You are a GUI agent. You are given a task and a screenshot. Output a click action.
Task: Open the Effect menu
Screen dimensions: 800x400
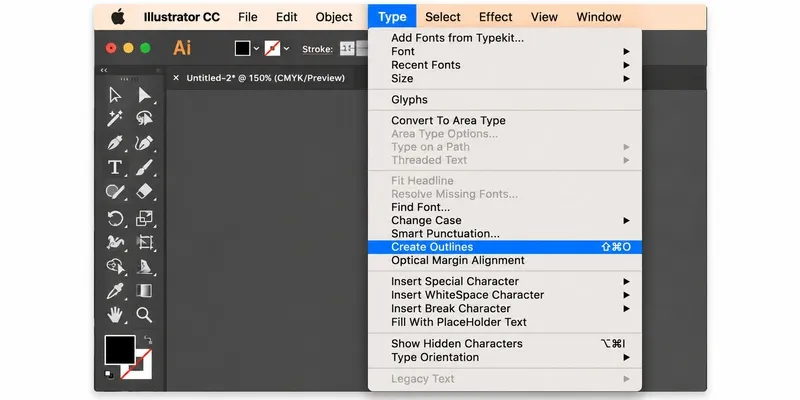pyautogui.click(x=495, y=17)
